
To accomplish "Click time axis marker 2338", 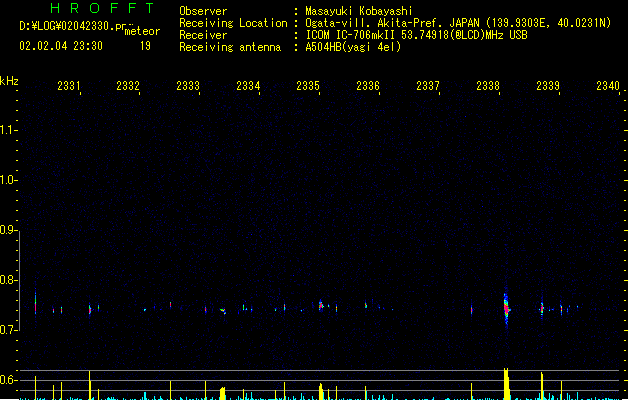I will (x=488, y=86).
